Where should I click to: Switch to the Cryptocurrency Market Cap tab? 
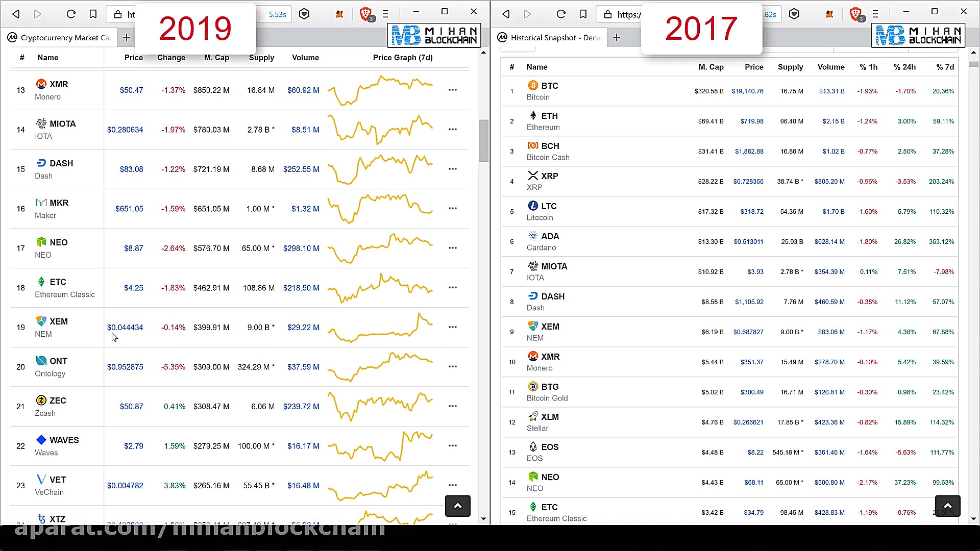point(60,37)
